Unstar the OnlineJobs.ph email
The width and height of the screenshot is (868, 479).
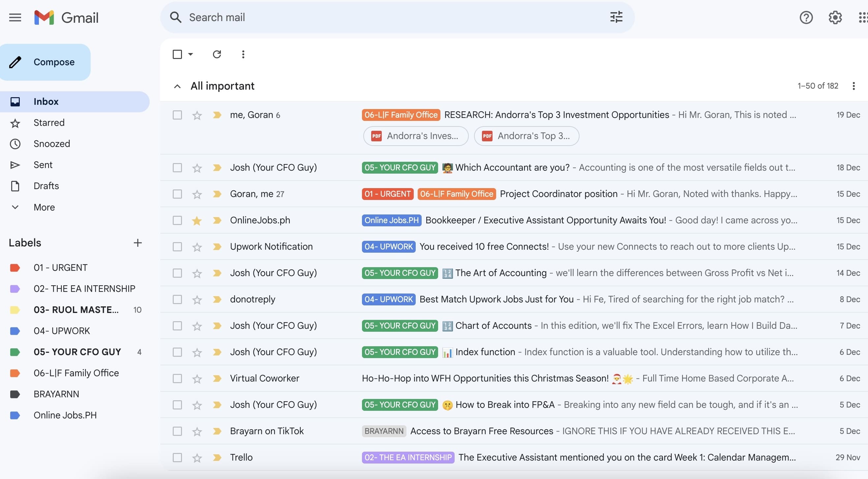click(x=197, y=220)
